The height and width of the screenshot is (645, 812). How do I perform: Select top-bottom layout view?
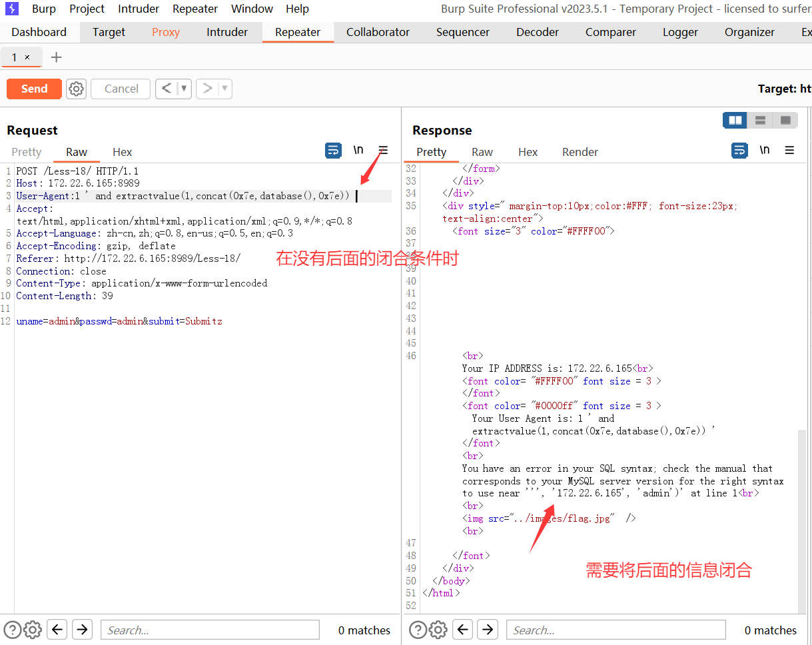[x=760, y=121]
